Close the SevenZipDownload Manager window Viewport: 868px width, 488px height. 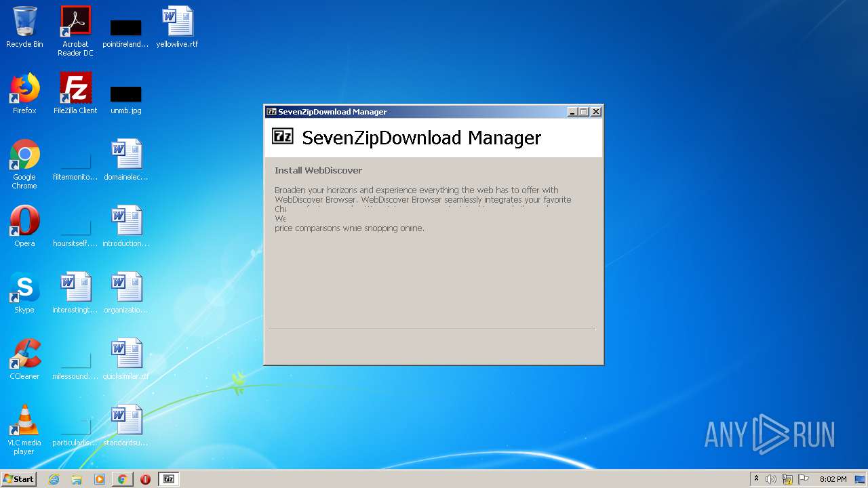(x=596, y=112)
